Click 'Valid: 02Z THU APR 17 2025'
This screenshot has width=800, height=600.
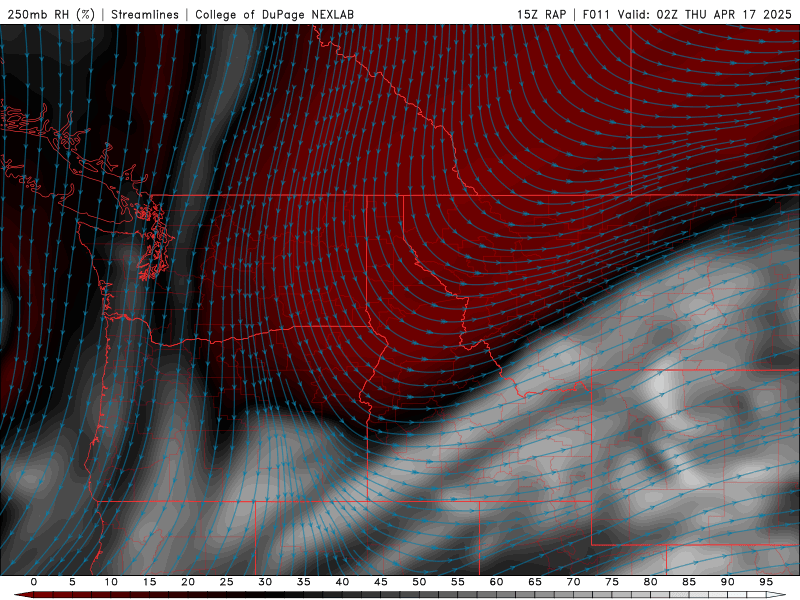(x=705, y=14)
